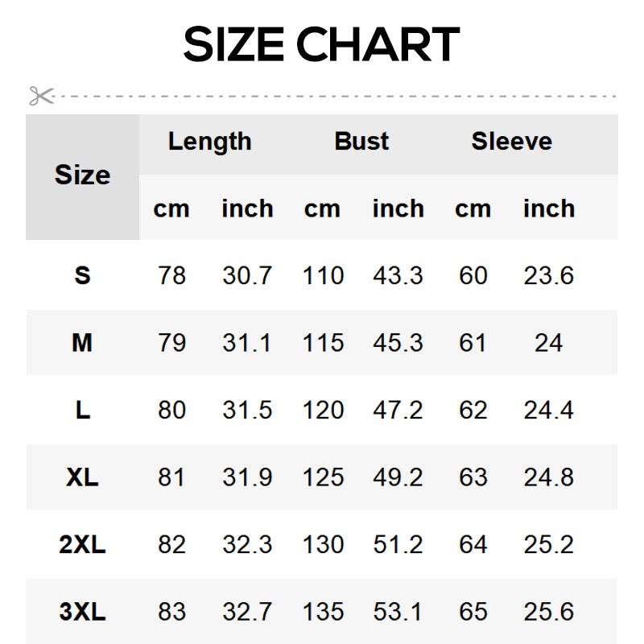The width and height of the screenshot is (644, 644).
Task: Select the S size row label
Action: coord(82,276)
